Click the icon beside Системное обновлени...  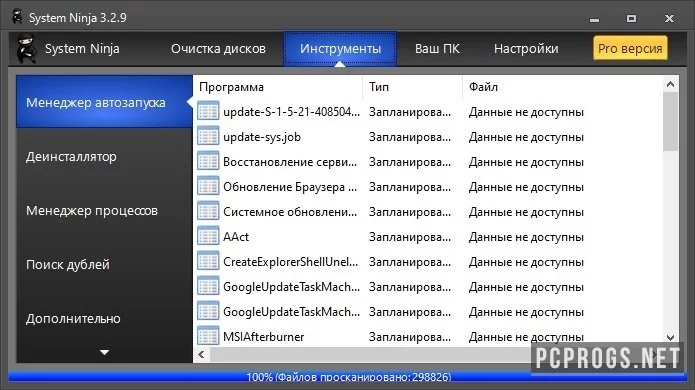click(x=208, y=211)
